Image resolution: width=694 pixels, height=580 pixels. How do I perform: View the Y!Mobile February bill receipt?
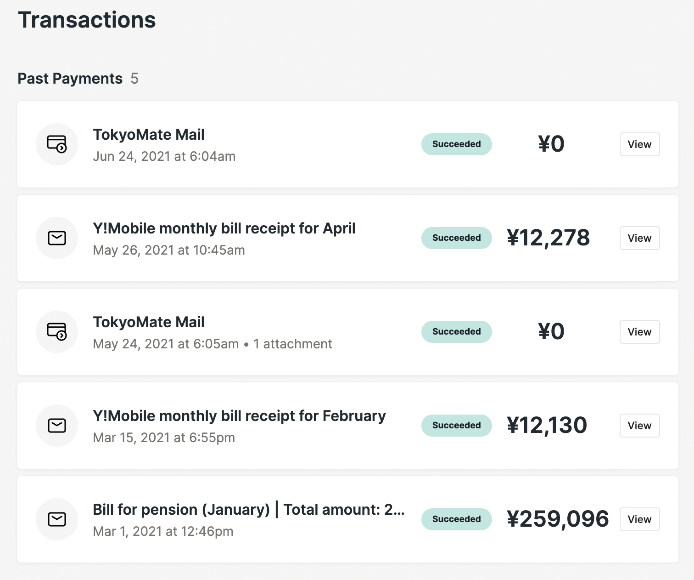(x=639, y=425)
